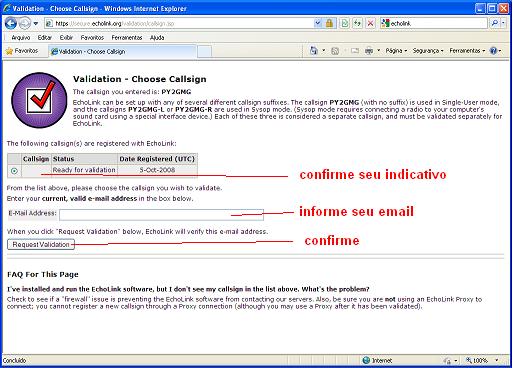Click the magnifier Search button
513x368 pixels.
(x=494, y=23)
